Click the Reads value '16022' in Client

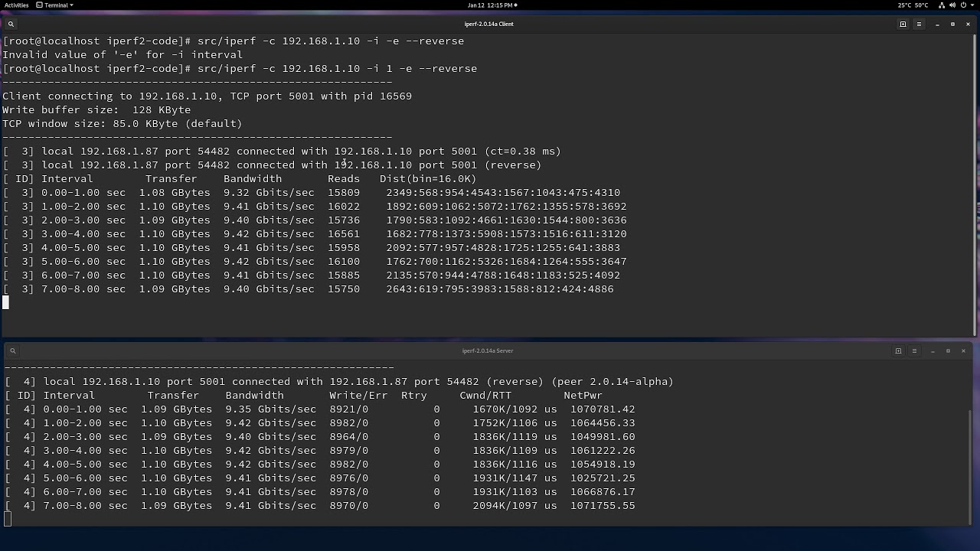(344, 206)
